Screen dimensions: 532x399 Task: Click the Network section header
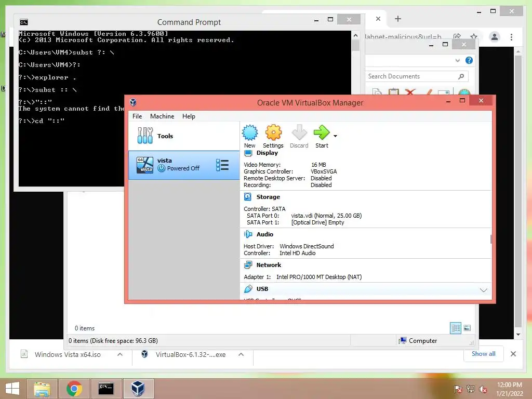[269, 265]
